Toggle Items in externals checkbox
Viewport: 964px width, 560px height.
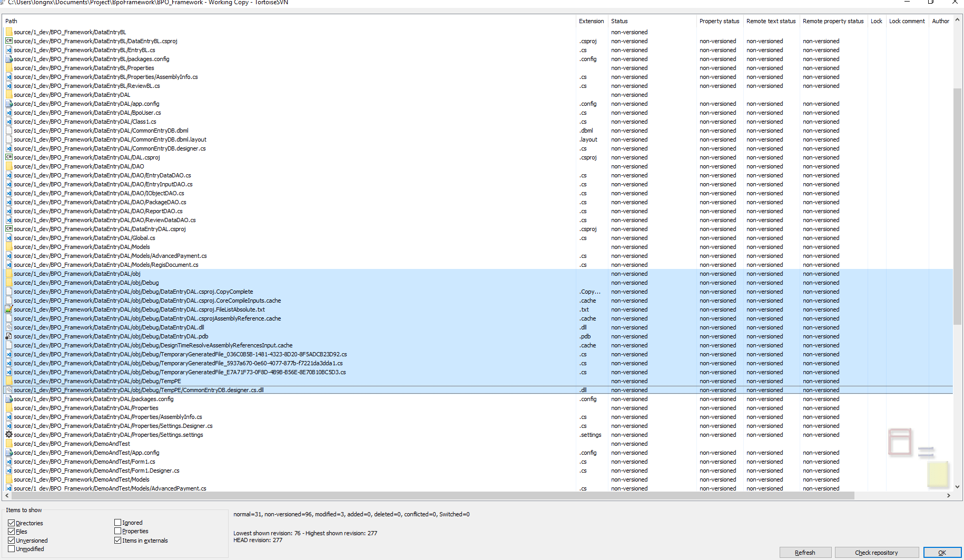tap(117, 541)
